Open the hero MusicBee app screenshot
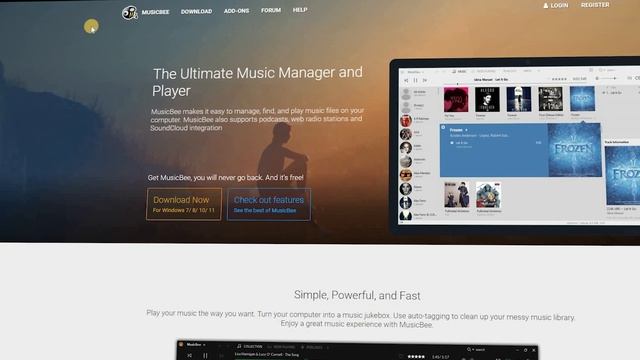This screenshot has width=640, height=360. 515,146
